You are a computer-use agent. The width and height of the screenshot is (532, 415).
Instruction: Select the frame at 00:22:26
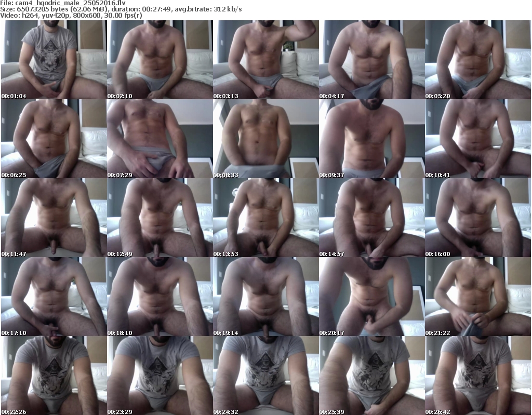tap(54, 376)
